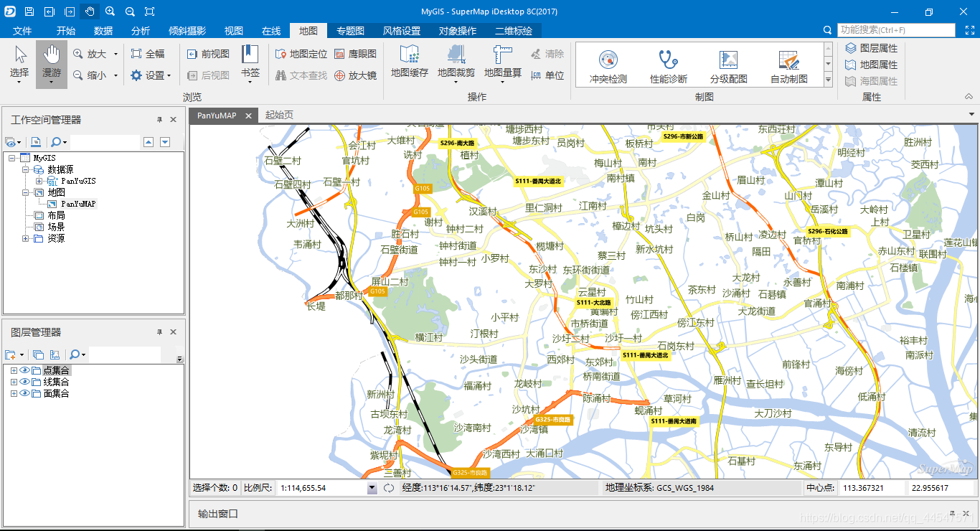Expand the 点集合 layer group
The image size is (980, 531).
pyautogui.click(x=14, y=370)
